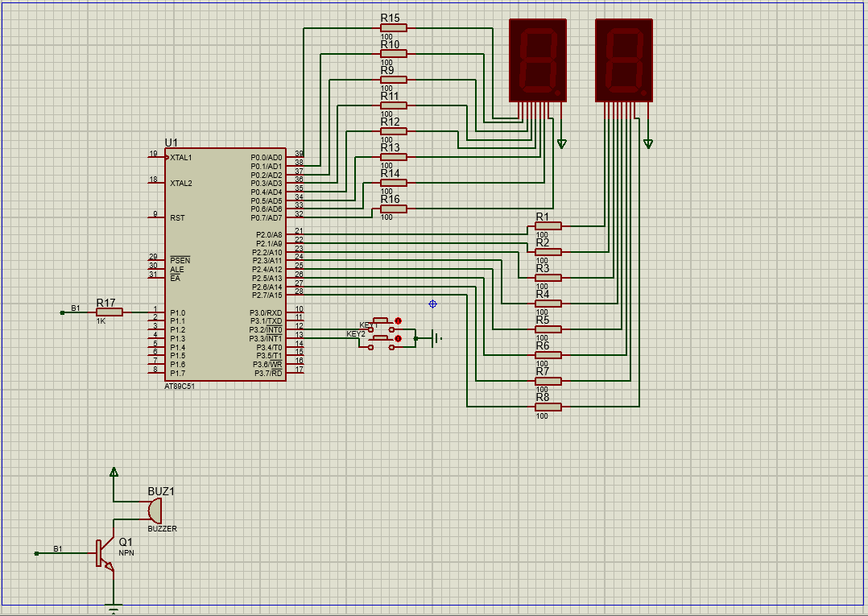Click resistor R2 component
The image size is (868, 616).
(548, 252)
